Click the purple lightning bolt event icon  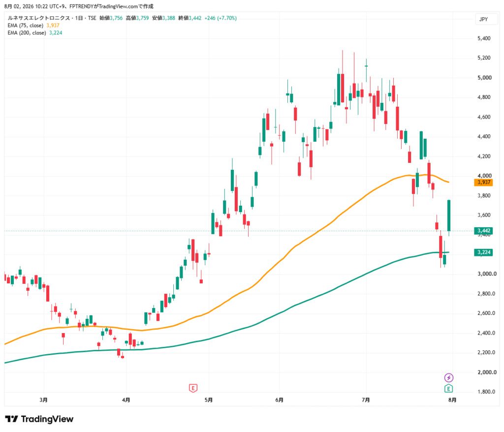[x=449, y=377]
